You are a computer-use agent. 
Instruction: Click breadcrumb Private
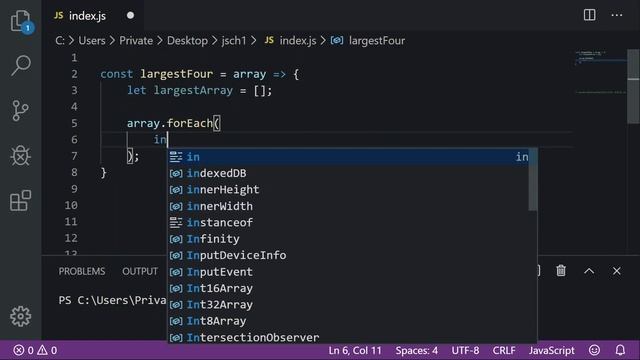[x=136, y=40]
